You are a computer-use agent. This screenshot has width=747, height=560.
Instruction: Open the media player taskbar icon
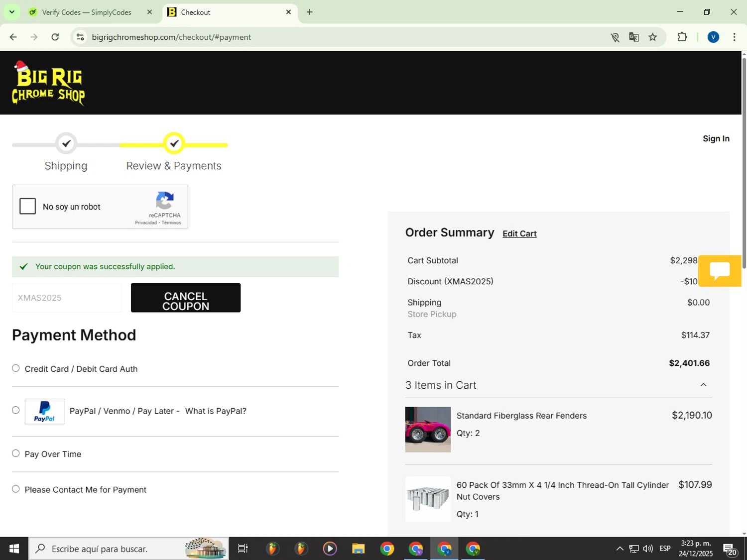point(330,549)
